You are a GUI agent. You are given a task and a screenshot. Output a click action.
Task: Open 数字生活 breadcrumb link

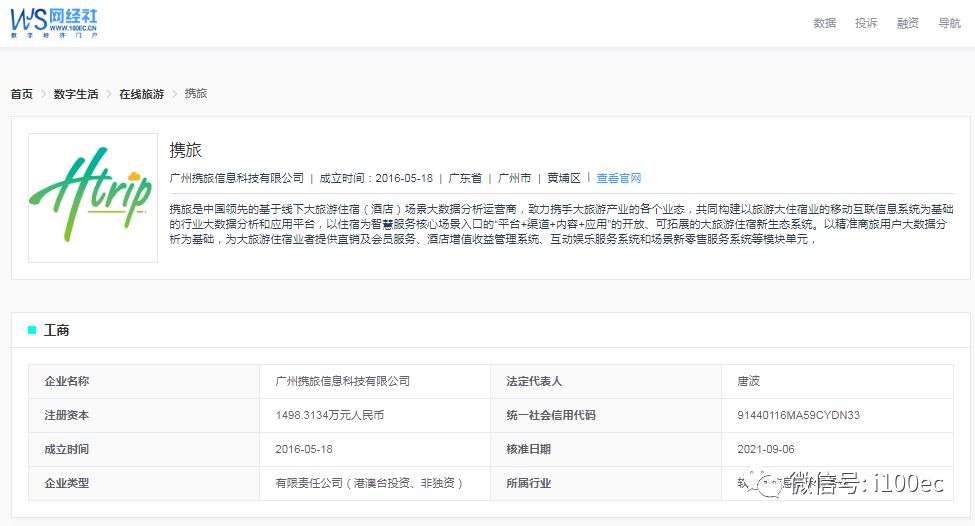(x=76, y=94)
